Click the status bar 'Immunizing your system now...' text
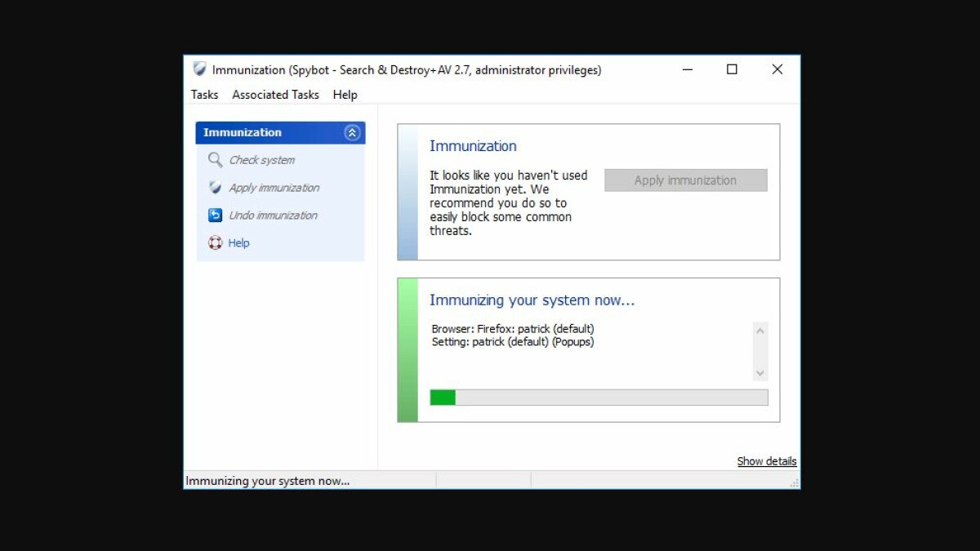Screen dimensions: 980x551 click(268, 481)
